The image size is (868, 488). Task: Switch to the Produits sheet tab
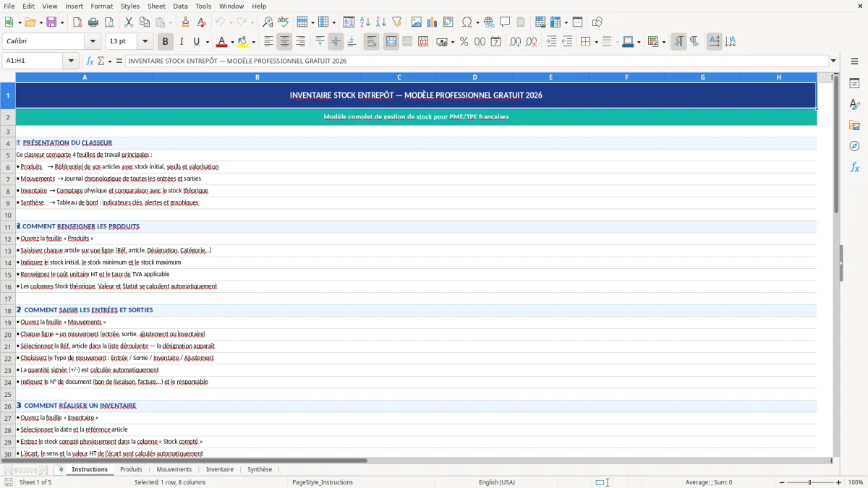131,470
